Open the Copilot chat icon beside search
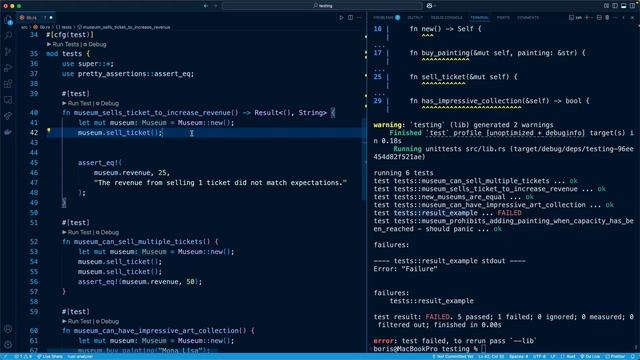The width and height of the screenshot is (640, 360). click(429, 6)
